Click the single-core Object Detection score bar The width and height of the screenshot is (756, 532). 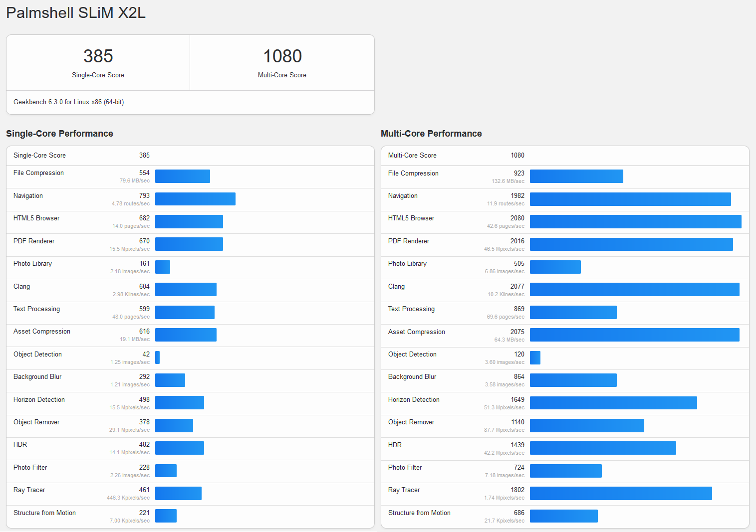click(x=157, y=357)
